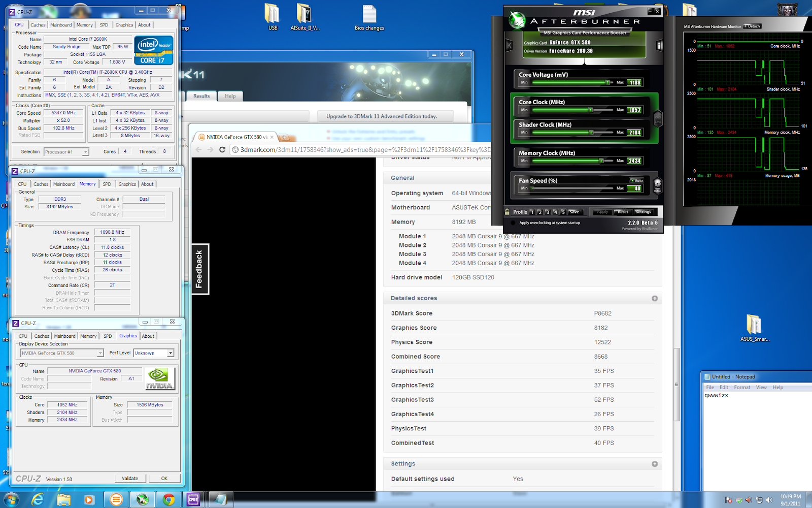The height and width of the screenshot is (508, 812).
Task: Toggle the core and shader clock Link button
Action: [658, 118]
